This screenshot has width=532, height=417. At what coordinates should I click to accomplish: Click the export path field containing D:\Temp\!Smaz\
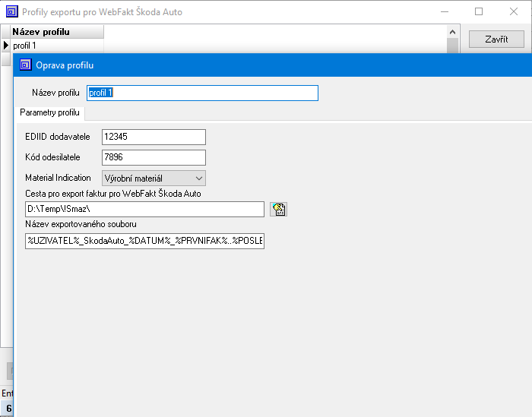click(144, 209)
